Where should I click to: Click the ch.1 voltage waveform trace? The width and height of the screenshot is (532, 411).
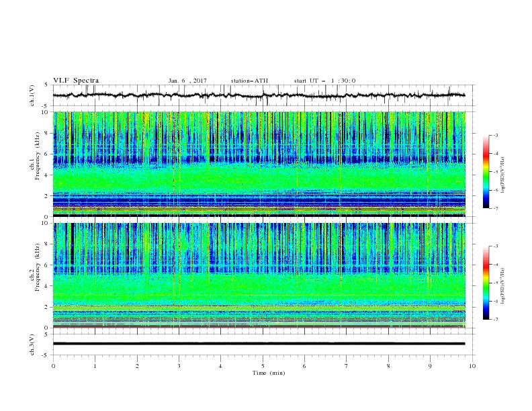(x=259, y=95)
